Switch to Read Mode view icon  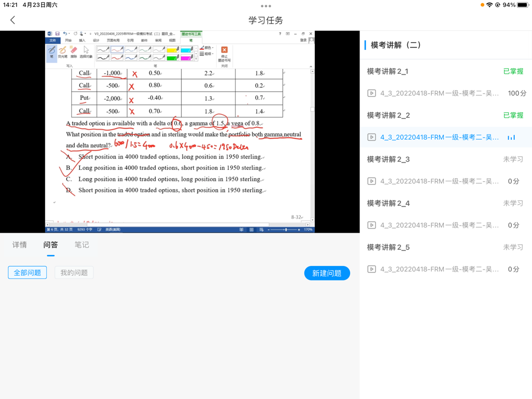pos(241,230)
